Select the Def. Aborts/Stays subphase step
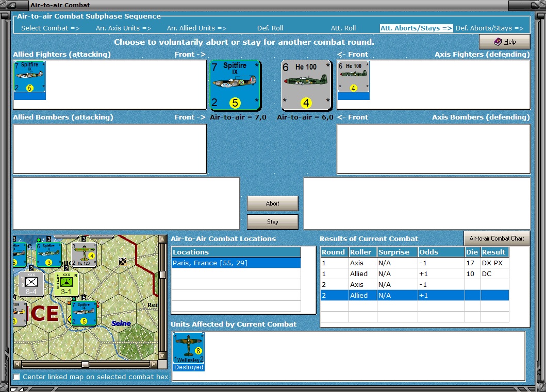The image size is (546, 392). pos(489,28)
